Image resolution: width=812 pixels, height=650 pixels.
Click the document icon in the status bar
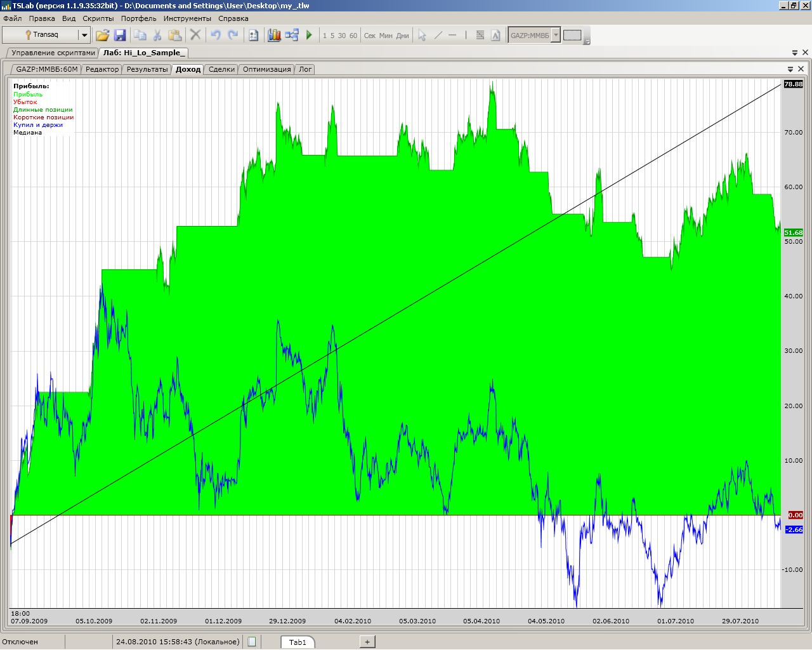(x=252, y=642)
